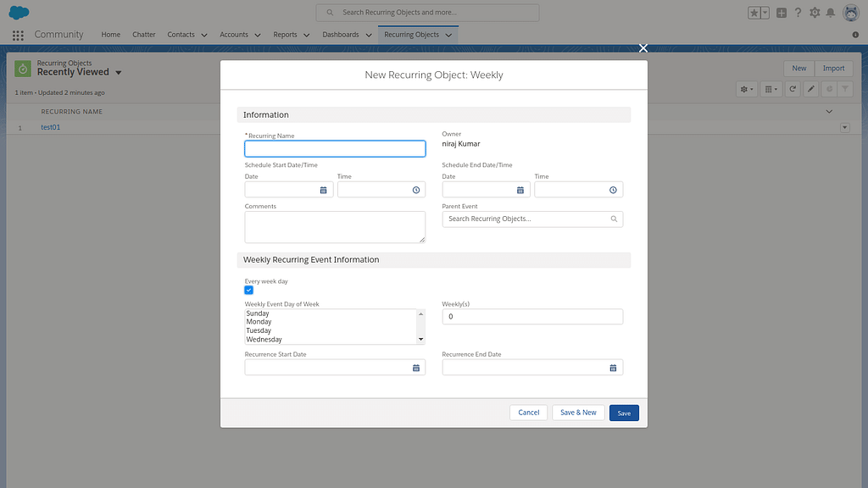This screenshot has height=488, width=868.
Task: Open the App Launcher grid icon
Action: pyautogui.click(x=18, y=35)
